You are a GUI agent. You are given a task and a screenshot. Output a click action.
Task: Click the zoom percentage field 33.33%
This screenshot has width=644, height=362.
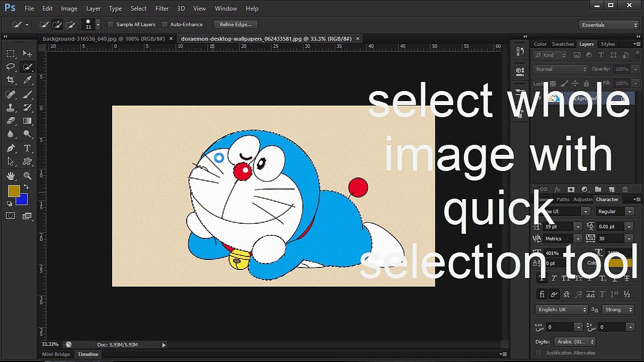pos(50,344)
